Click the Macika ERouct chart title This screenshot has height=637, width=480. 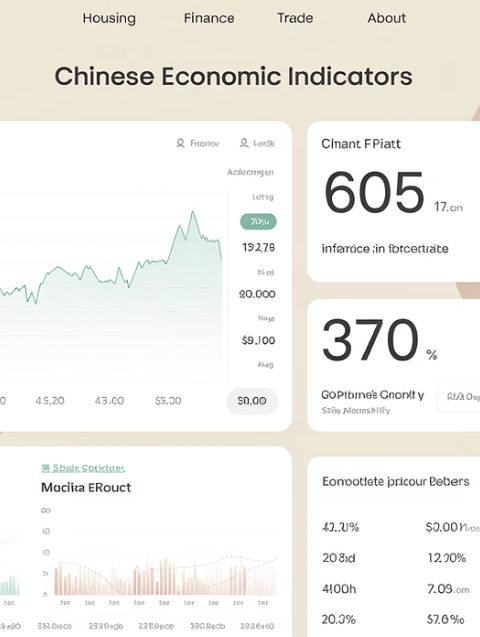86,488
